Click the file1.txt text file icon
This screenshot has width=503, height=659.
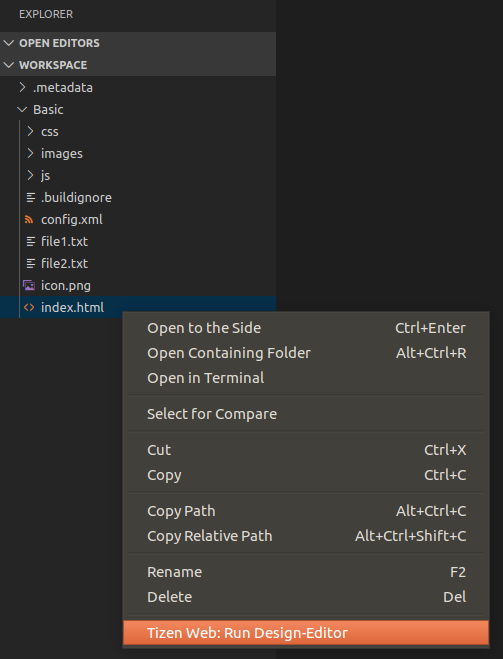pos(31,241)
